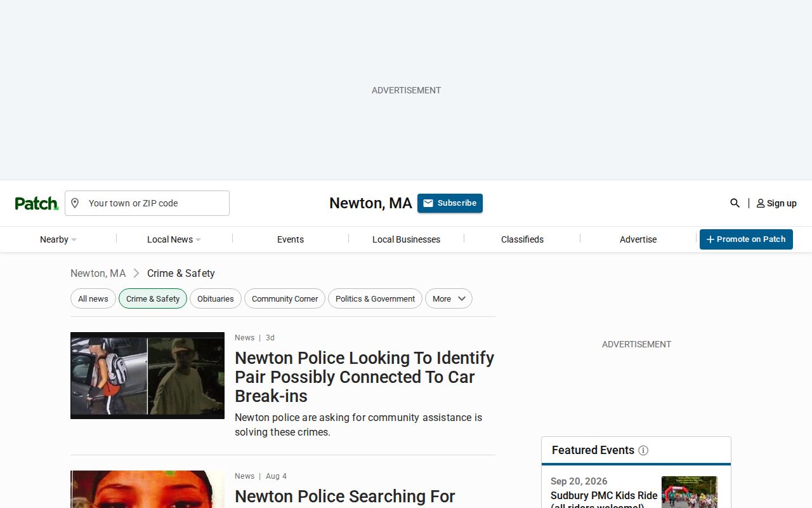This screenshot has width=812, height=508.
Task: Select the All news filter
Action: (93, 299)
